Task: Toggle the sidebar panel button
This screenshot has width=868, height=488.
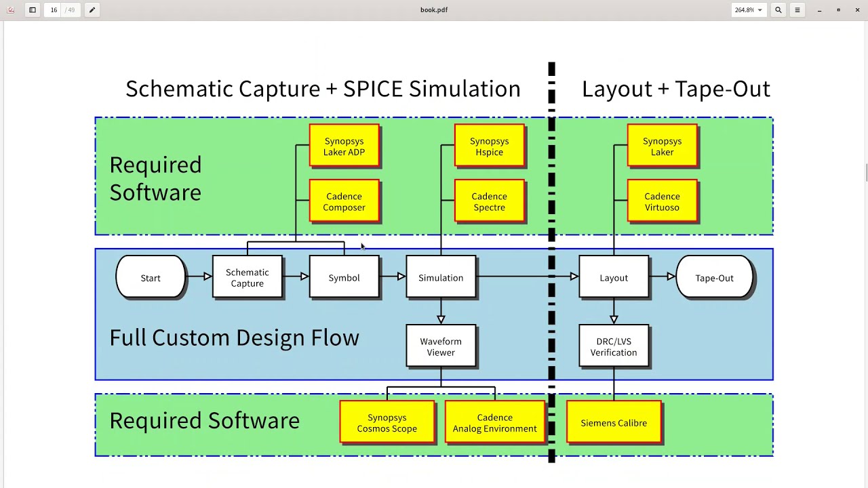Action: 32,10
